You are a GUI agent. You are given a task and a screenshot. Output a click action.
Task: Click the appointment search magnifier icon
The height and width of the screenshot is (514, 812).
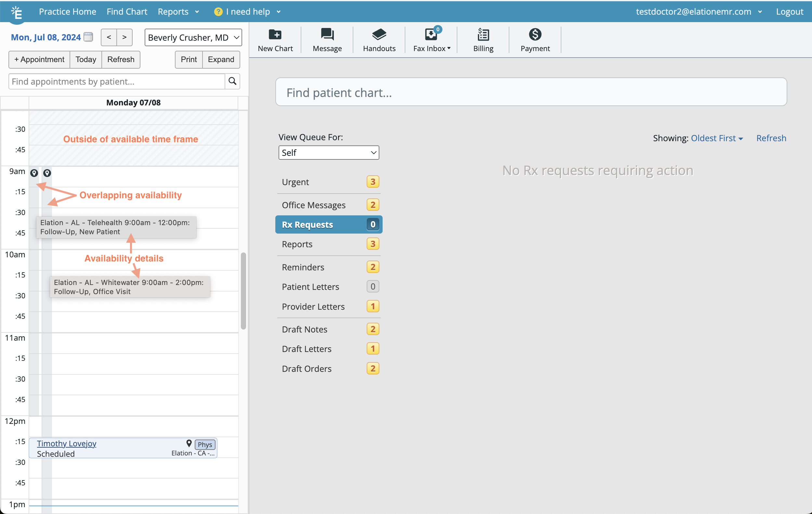[232, 81]
